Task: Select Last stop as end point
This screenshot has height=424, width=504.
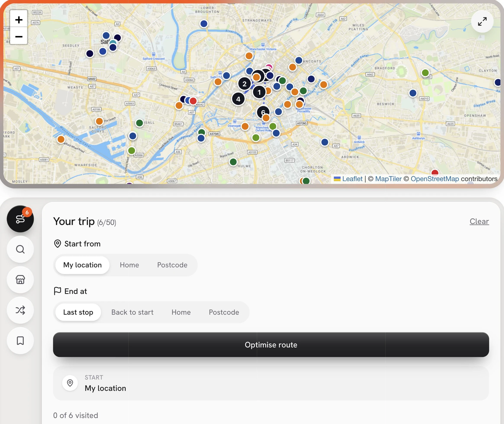Action: click(x=78, y=312)
